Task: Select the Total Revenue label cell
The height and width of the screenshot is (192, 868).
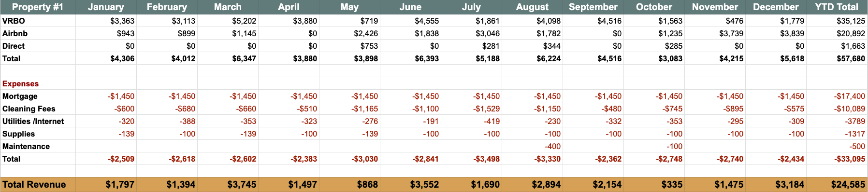Action: [x=38, y=184]
